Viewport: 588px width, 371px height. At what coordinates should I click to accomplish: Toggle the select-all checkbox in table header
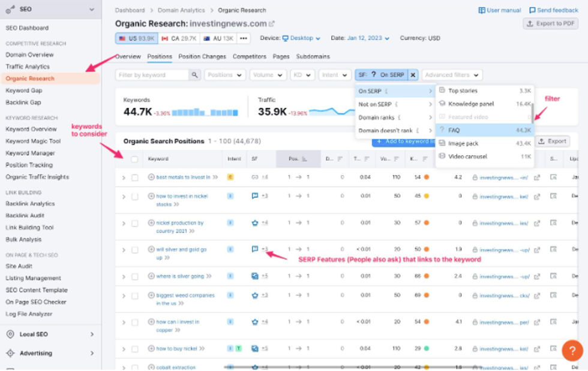pyautogui.click(x=134, y=159)
